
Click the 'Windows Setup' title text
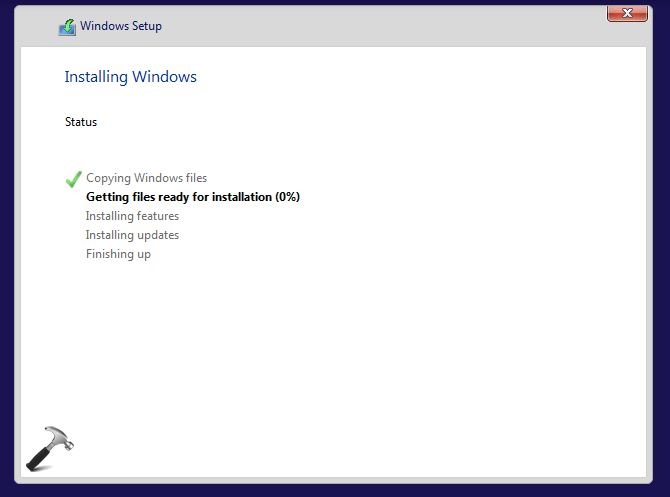pyautogui.click(x=121, y=26)
